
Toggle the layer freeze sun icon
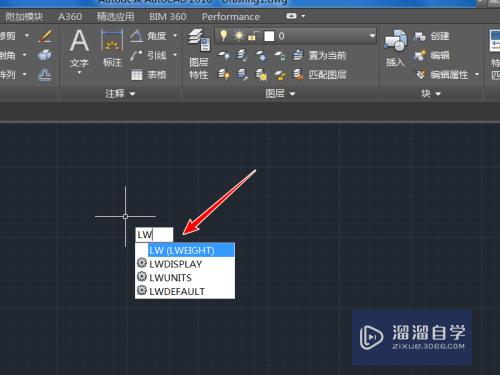(239, 35)
